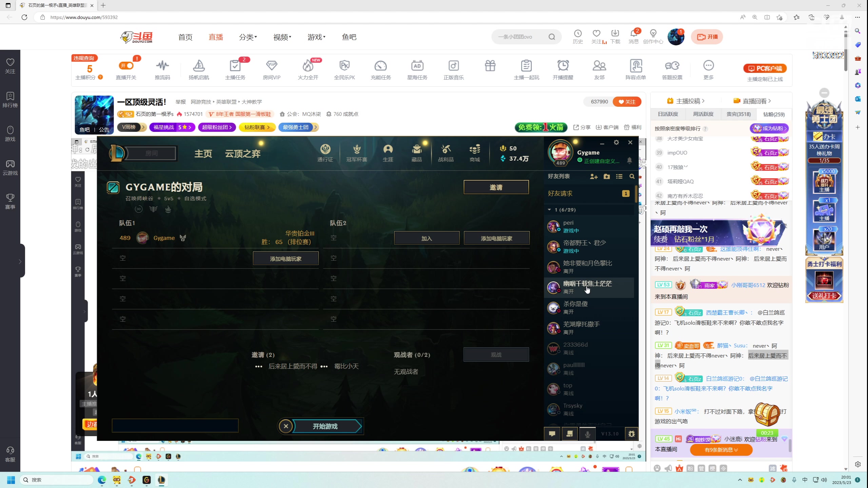The image size is (868, 488).
Task: Collapse the friends group 1 (6/29)
Action: 549,210
